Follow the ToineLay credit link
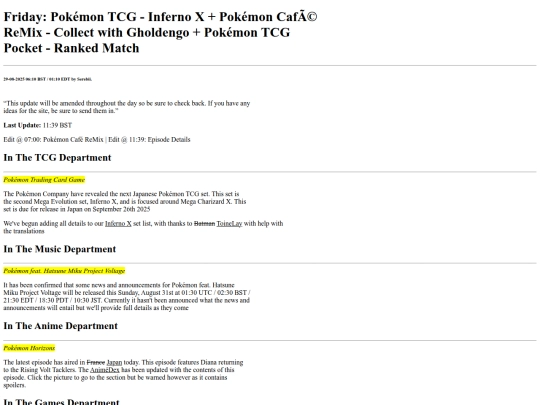540x405 pixels. 229,224
